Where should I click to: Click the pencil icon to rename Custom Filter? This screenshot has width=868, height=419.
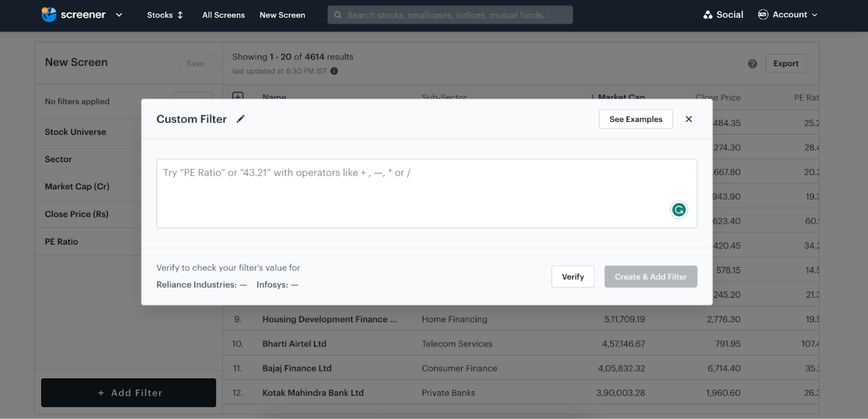click(x=241, y=119)
